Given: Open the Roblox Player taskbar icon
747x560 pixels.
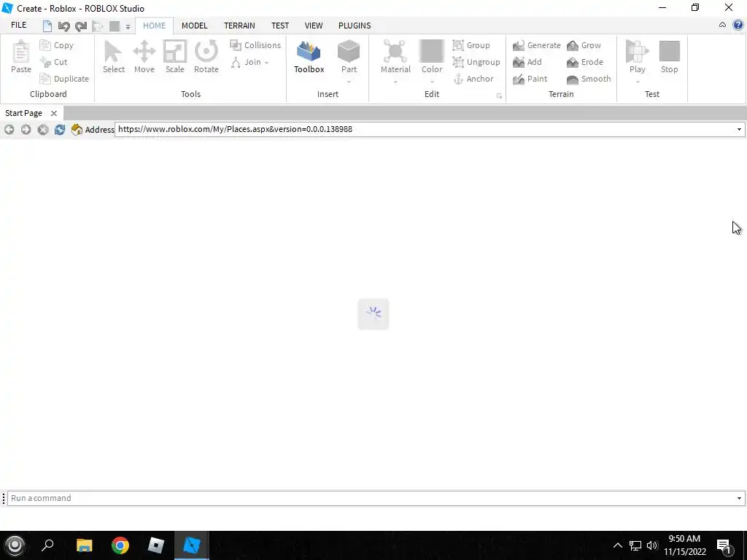Looking at the screenshot, I should pyautogui.click(x=156, y=545).
